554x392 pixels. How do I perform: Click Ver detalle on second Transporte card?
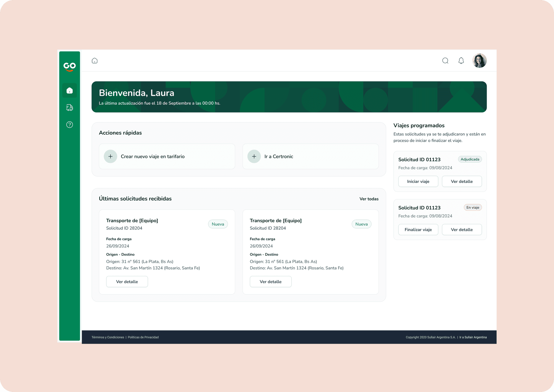click(271, 282)
